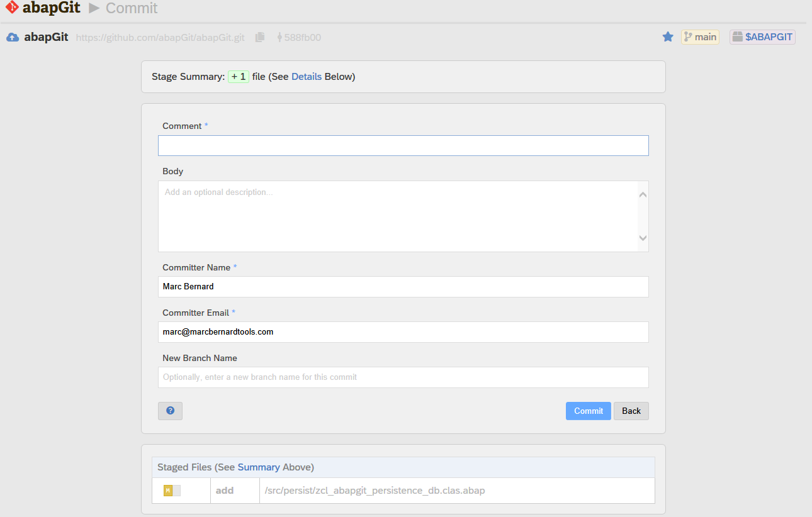Click the breadcrumb arrow before Commit

[x=94, y=8]
